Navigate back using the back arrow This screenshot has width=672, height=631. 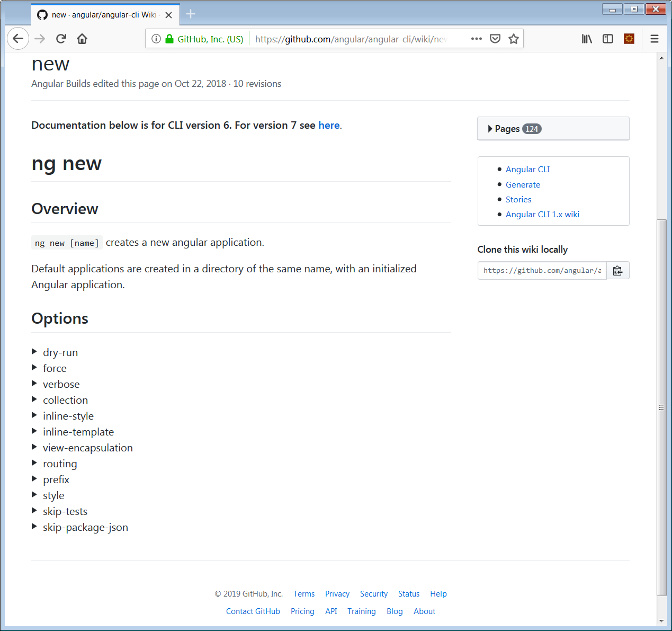click(18, 38)
